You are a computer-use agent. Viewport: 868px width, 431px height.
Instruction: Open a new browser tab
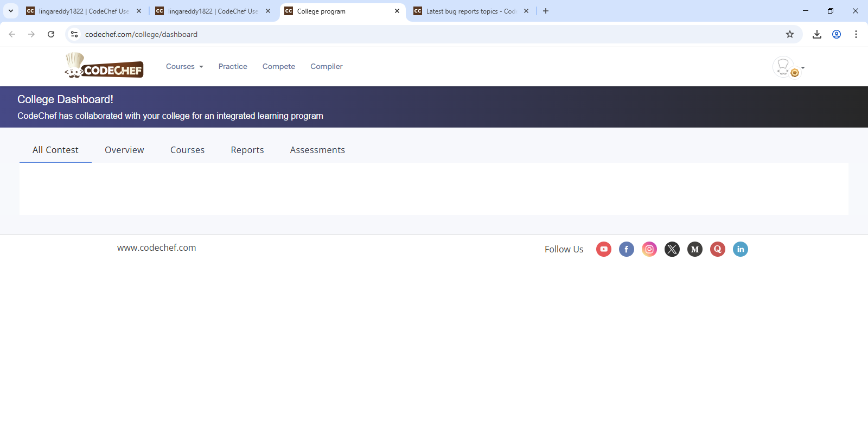[546, 11]
